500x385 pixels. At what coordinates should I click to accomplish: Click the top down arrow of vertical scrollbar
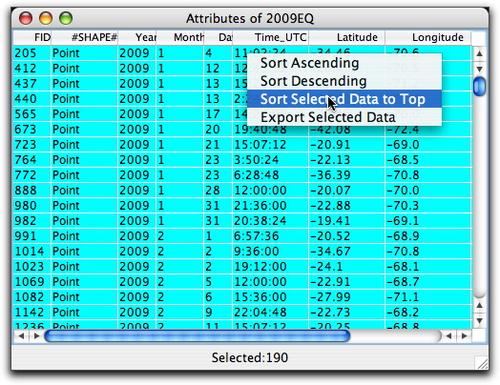click(479, 69)
